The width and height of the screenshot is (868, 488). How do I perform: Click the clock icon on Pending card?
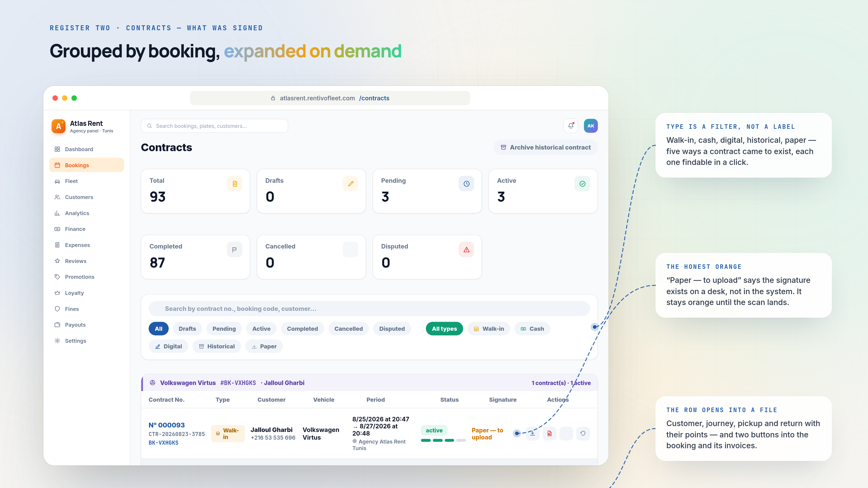(x=466, y=183)
